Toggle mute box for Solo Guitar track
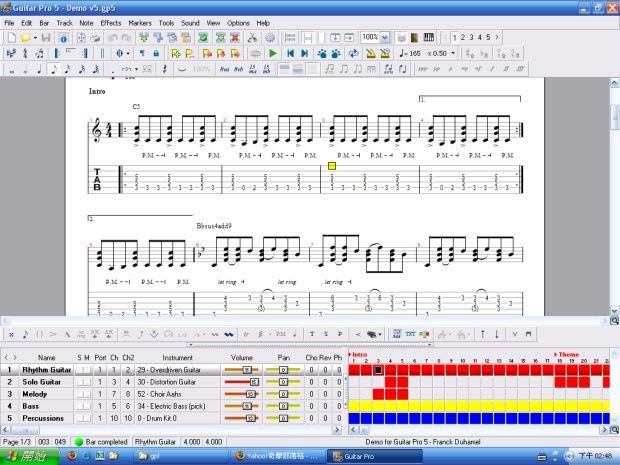Screen dimensions: 620x465 pyautogui.click(x=87, y=382)
